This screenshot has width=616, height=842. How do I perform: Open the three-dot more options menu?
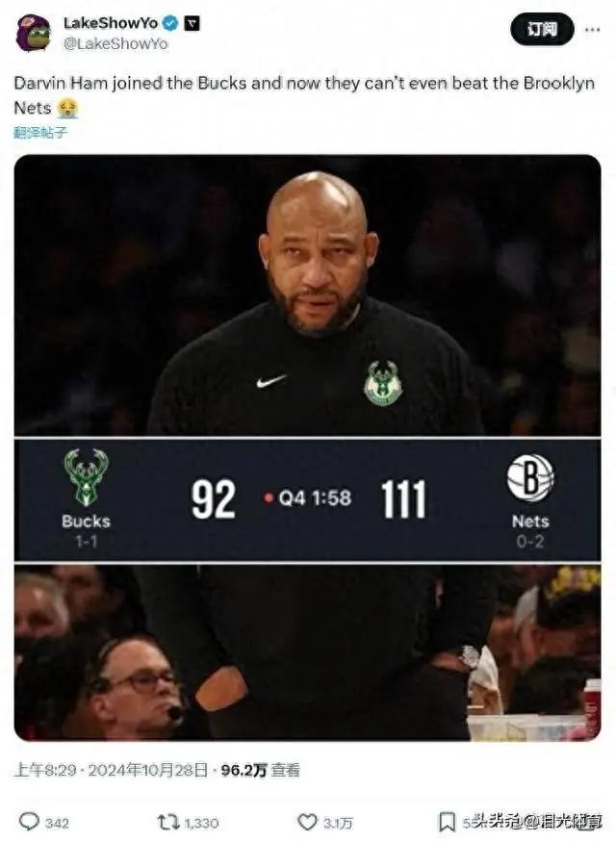coord(592,30)
